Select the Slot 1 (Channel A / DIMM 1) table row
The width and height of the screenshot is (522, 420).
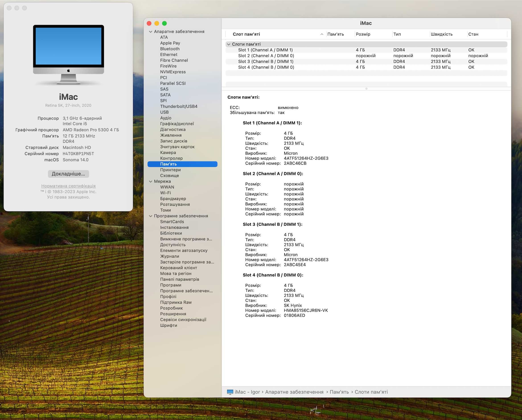tap(366, 50)
